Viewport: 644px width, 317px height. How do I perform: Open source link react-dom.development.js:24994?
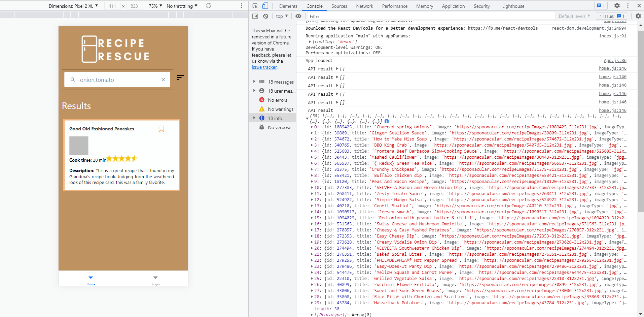(589, 28)
